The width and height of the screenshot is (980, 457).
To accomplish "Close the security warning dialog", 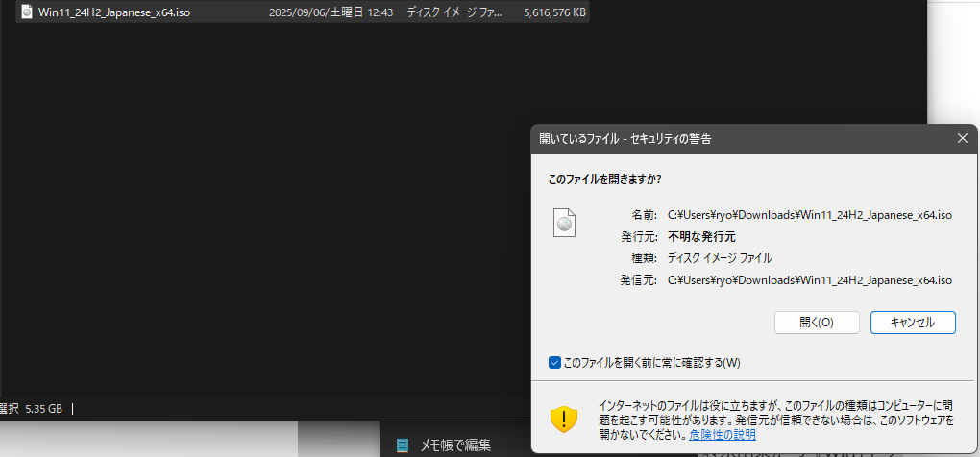I will 963,138.
